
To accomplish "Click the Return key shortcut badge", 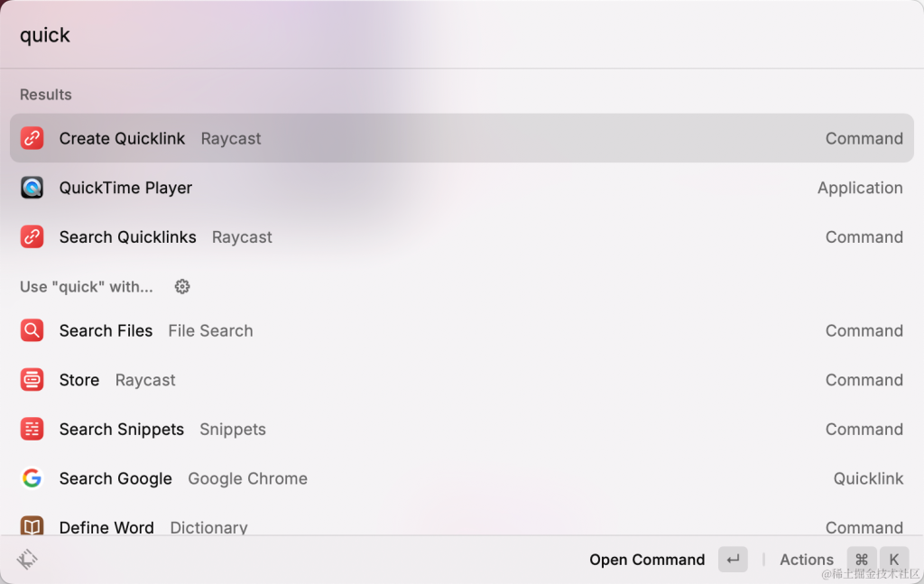I will click(733, 560).
